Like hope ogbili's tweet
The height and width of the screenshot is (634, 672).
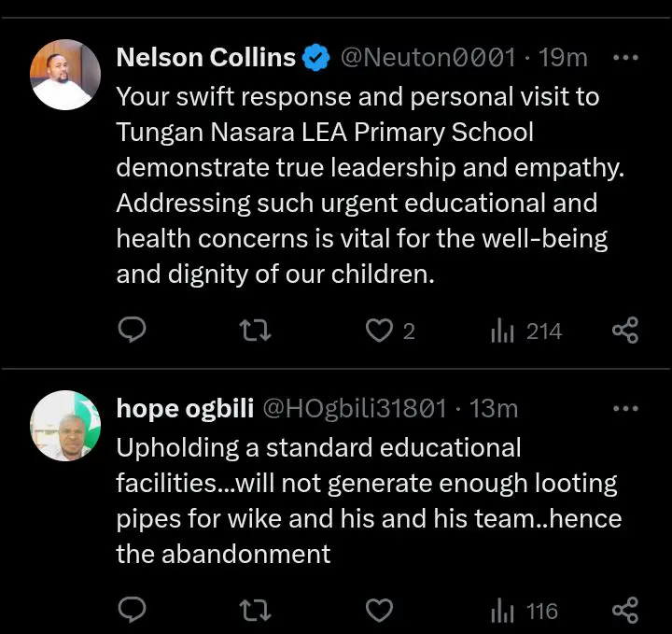click(379, 611)
